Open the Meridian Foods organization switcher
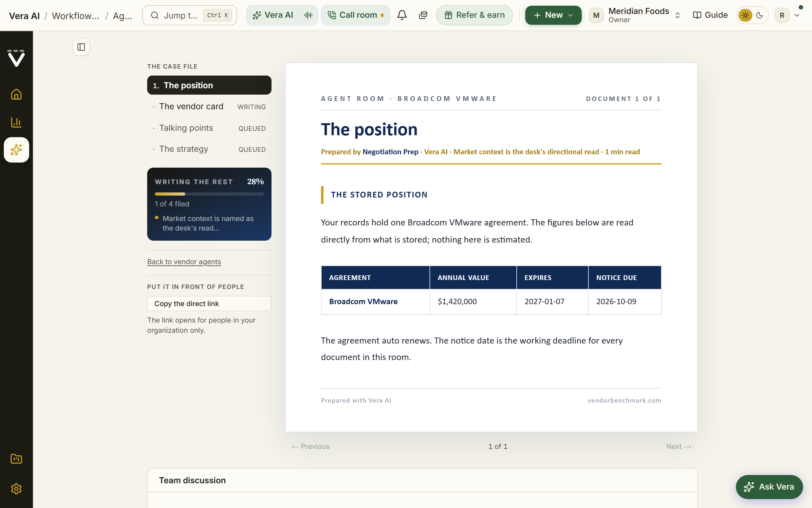 click(635, 15)
